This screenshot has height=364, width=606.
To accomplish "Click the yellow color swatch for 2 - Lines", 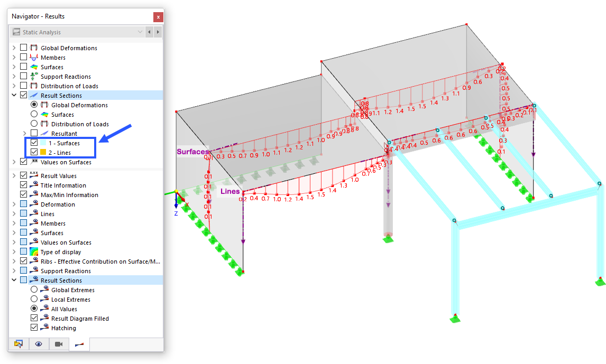I will [43, 152].
